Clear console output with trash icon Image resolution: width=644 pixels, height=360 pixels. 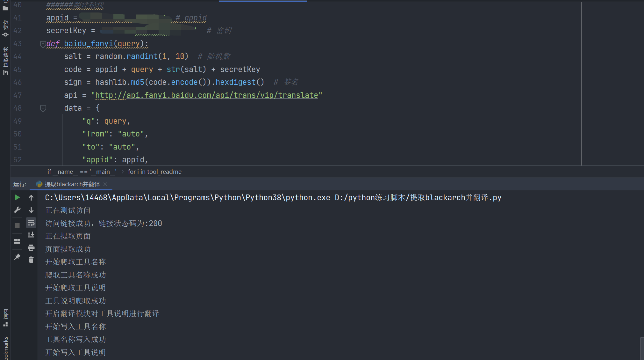point(31,260)
